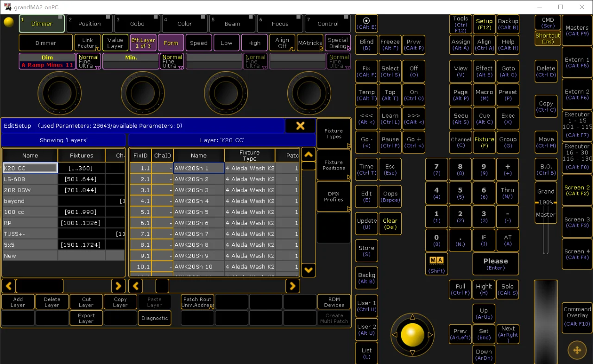Viewport: 593px width, 364px height.
Task: Toggle the Highlt key
Action: click(x=484, y=289)
